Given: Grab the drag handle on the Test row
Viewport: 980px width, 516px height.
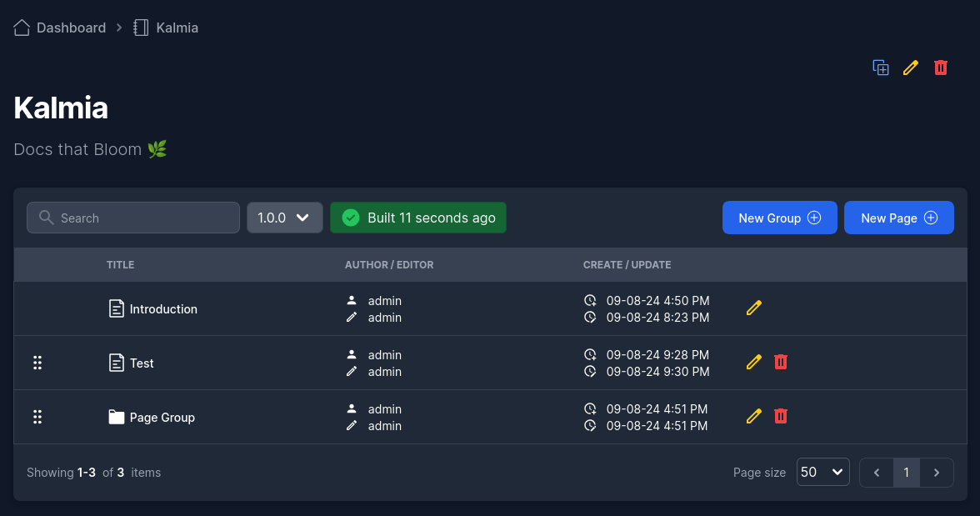Looking at the screenshot, I should click(x=37, y=363).
